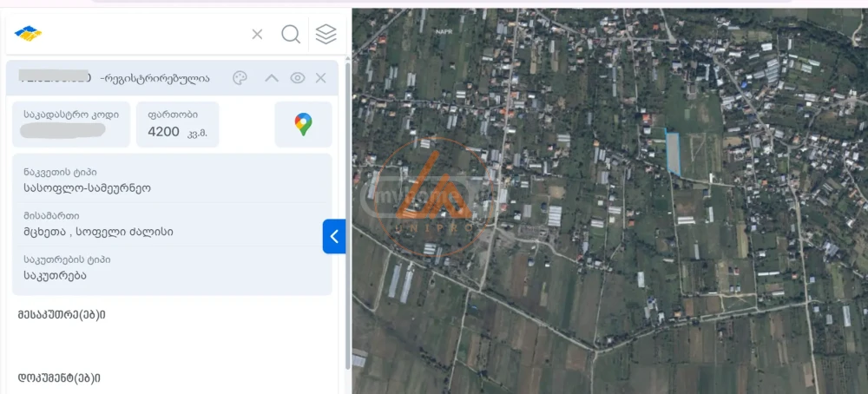Clear search text with the X icon
The image size is (868, 394).
[257, 34]
